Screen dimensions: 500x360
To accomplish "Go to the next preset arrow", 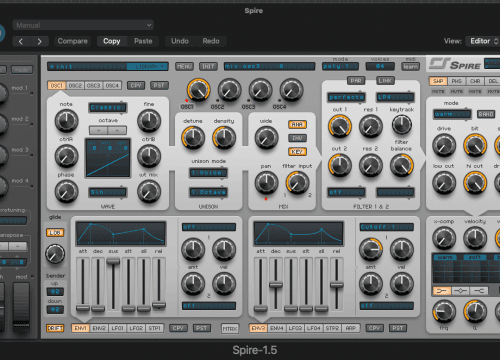I will pos(40,41).
